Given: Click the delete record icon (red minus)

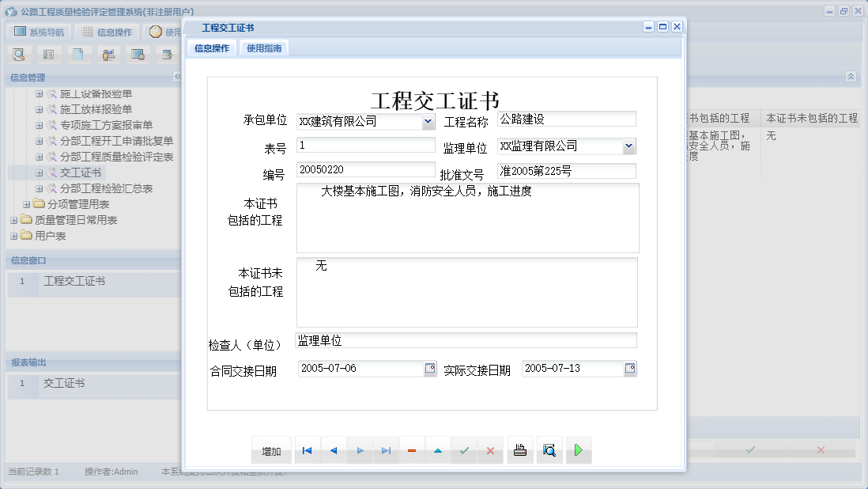Looking at the screenshot, I should click(411, 449).
